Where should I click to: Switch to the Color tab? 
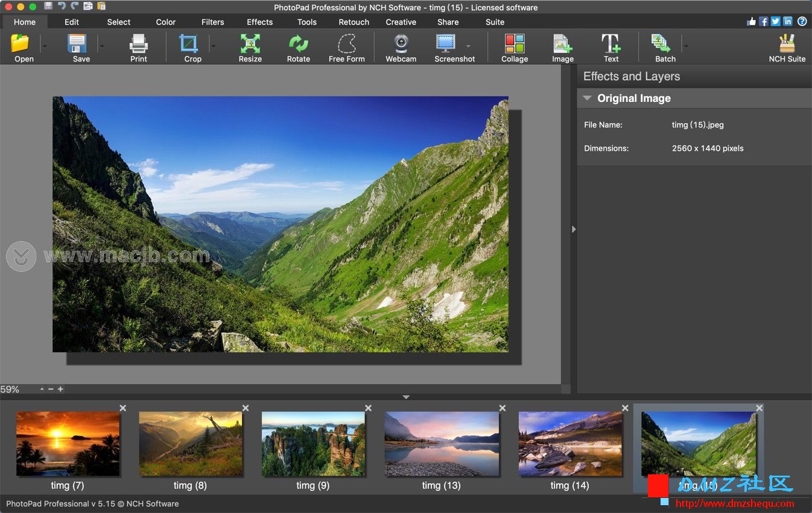tap(166, 22)
